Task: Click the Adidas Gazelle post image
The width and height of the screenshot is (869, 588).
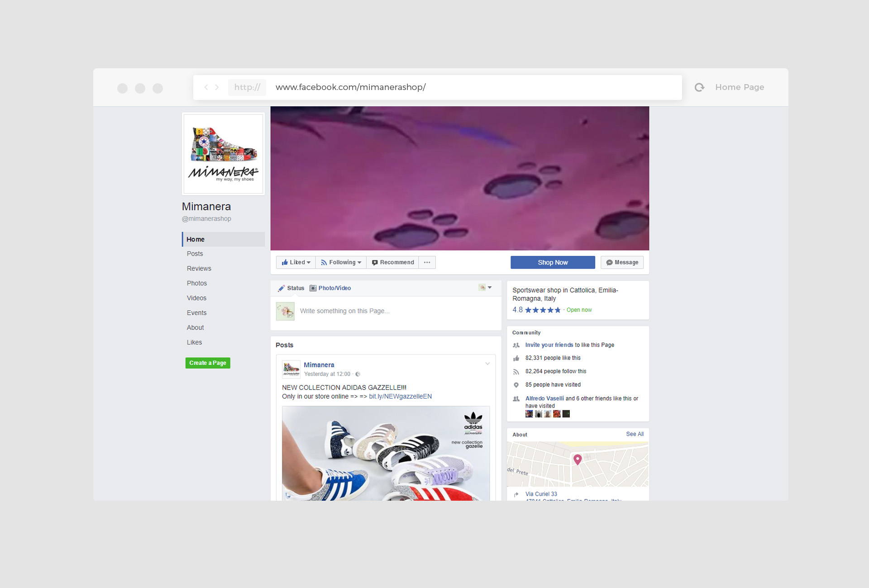Action: pyautogui.click(x=386, y=453)
